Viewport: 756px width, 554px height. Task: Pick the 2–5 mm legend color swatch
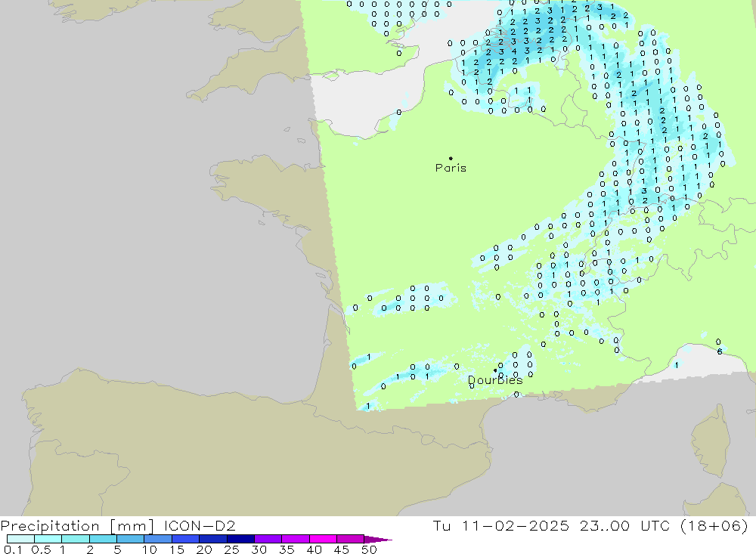(103, 539)
